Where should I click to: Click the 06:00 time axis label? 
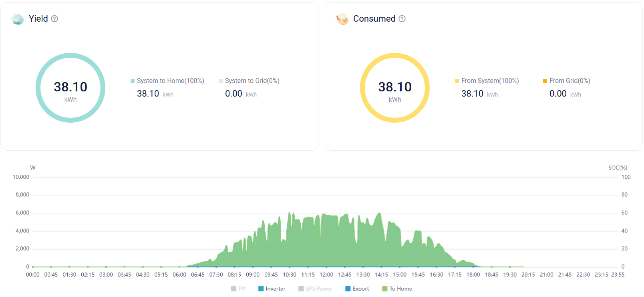(179, 275)
